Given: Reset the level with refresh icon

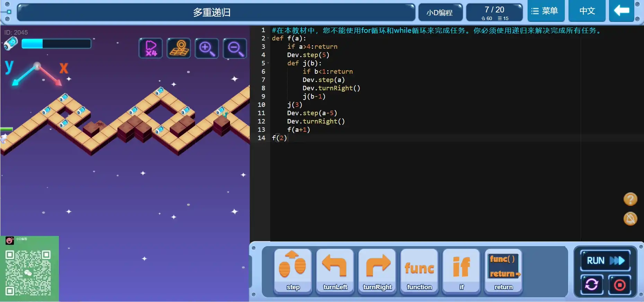Looking at the screenshot, I should click(592, 285).
